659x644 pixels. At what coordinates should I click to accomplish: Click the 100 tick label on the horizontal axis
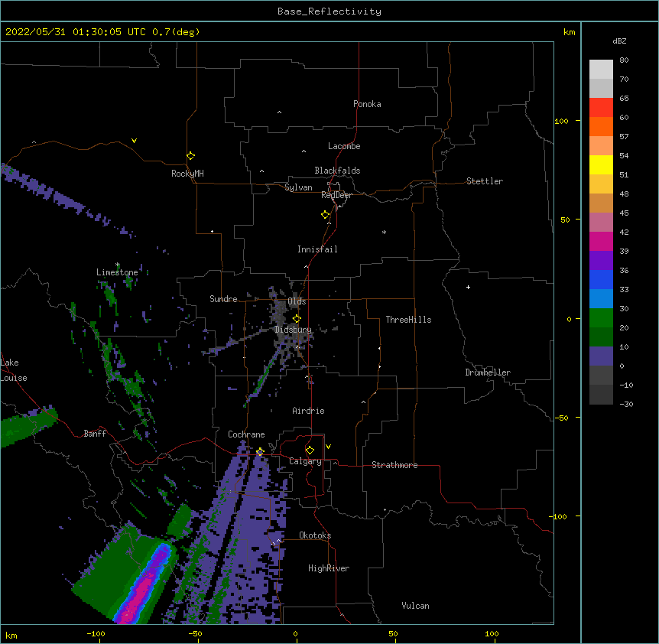click(x=492, y=633)
